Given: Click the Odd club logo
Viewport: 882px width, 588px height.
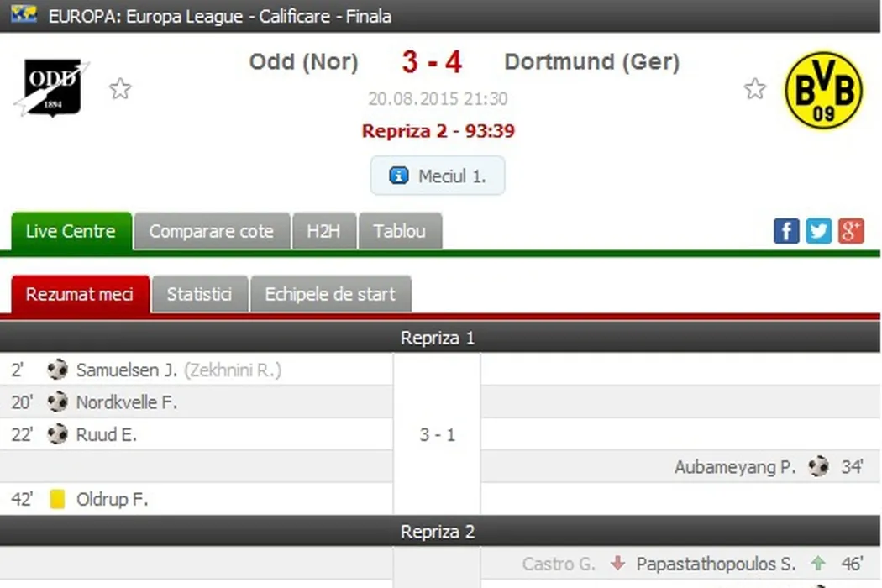Looking at the screenshot, I should 50,87.
